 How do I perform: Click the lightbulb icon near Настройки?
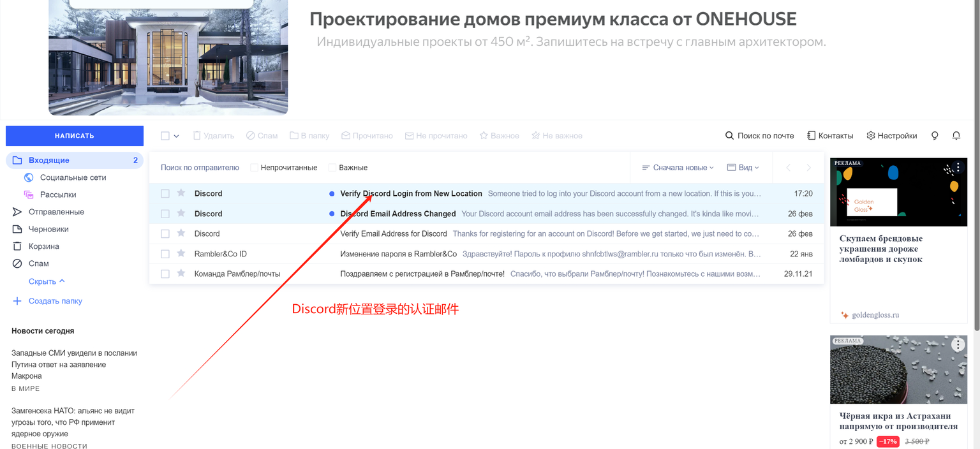tap(934, 135)
